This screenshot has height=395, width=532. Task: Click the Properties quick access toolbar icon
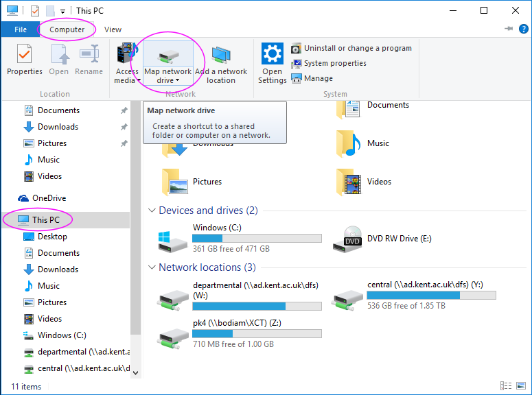click(35, 11)
